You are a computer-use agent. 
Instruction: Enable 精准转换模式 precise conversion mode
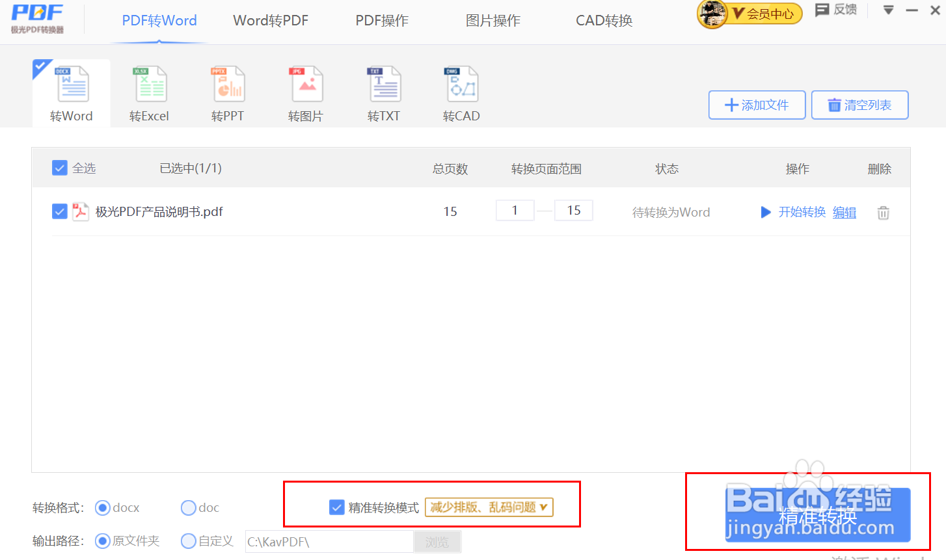pyautogui.click(x=336, y=507)
